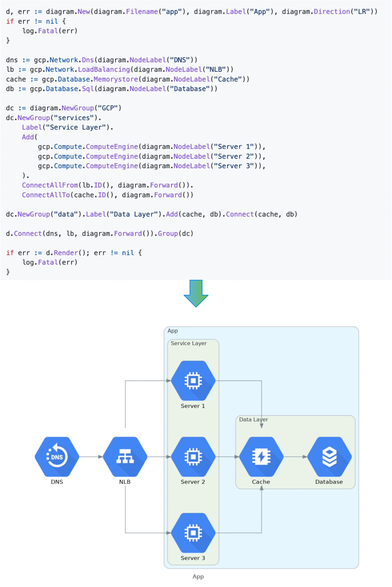392x587 pixels.
Task: Select the NLB load balancer icon
Action: [x=125, y=457]
